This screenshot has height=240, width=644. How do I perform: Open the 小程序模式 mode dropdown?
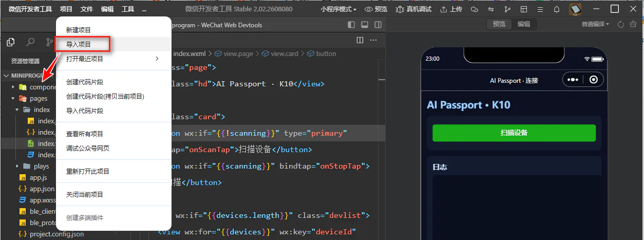[338, 9]
